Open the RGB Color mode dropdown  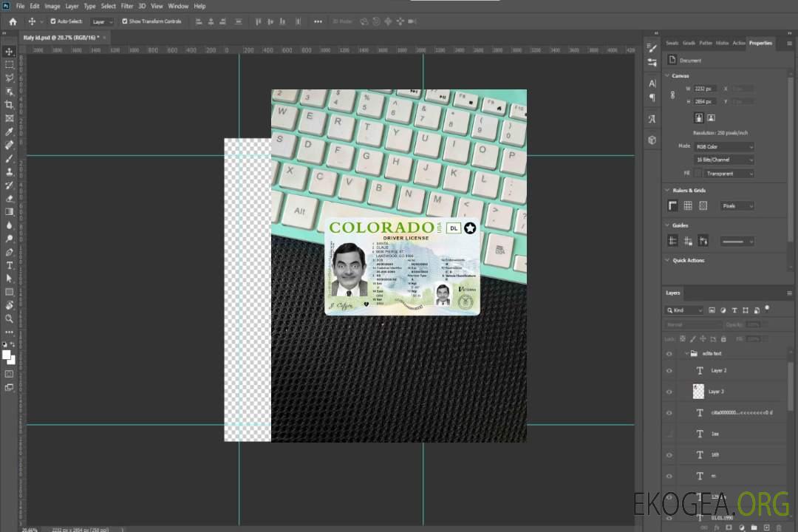[723, 146]
